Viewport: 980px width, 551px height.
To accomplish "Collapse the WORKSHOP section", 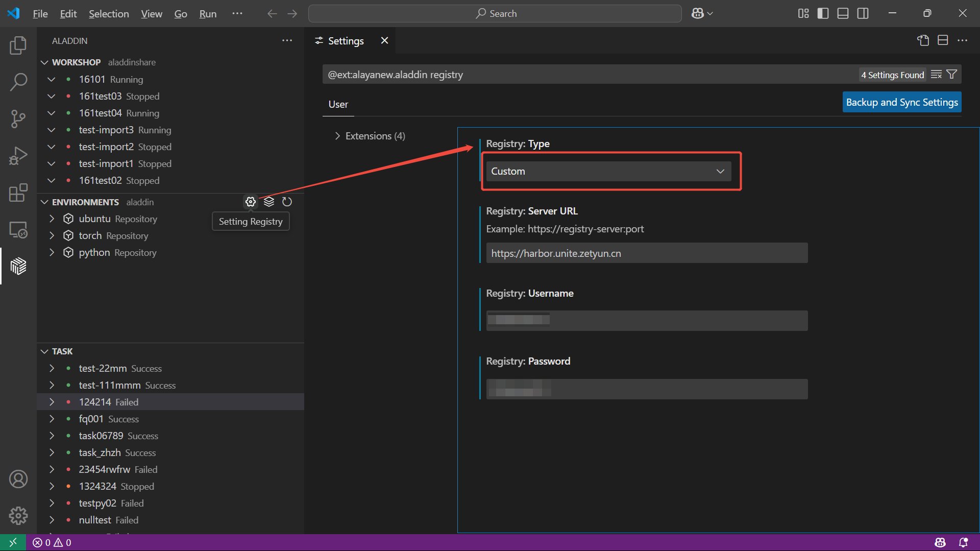I will click(43, 62).
